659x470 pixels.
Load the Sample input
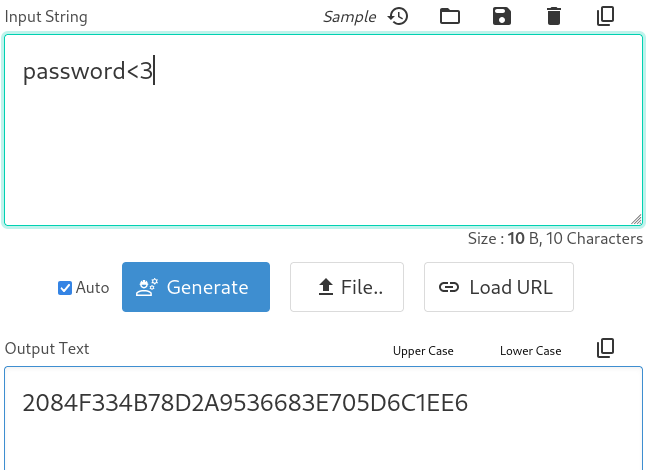[x=350, y=17]
